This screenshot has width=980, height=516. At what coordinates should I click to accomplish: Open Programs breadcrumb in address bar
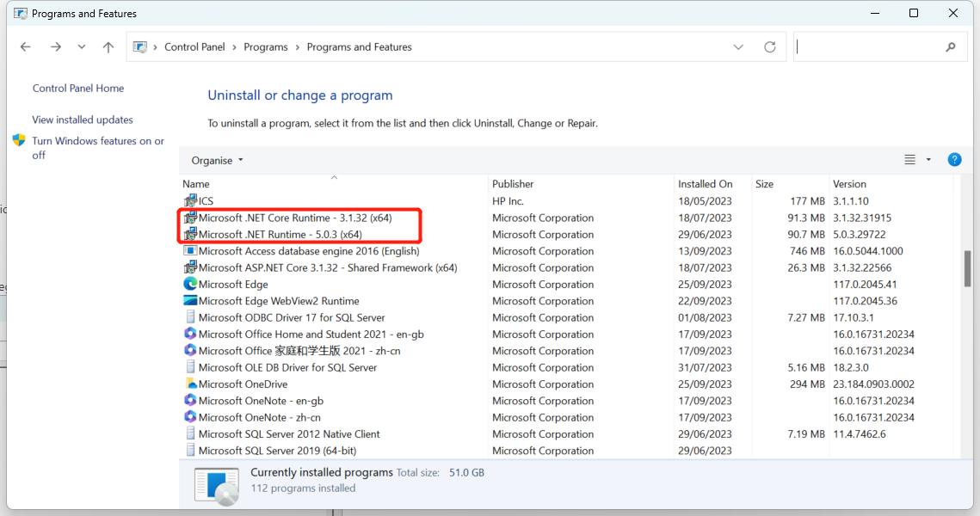coord(266,46)
